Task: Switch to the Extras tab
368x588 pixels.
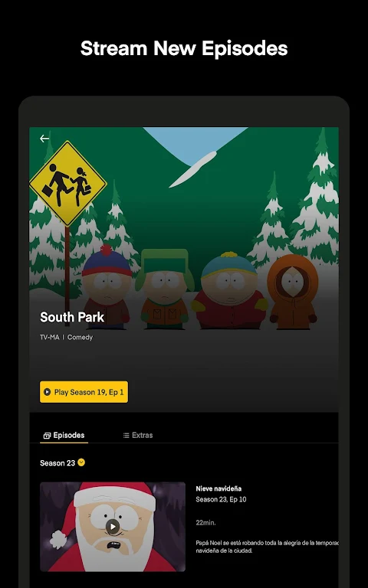Action: (x=138, y=436)
